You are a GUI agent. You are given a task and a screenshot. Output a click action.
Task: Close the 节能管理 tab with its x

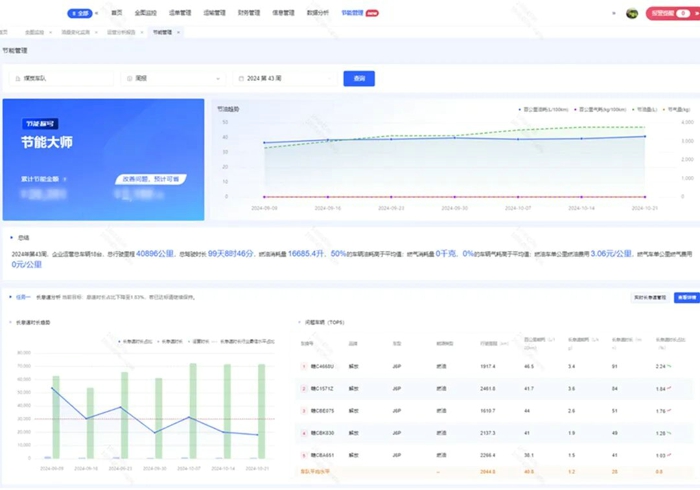tap(179, 32)
